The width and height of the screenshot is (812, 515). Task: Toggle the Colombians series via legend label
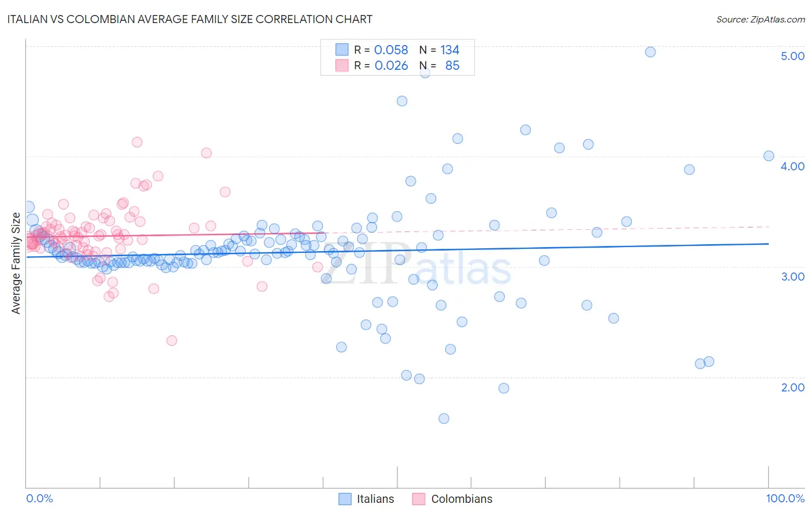462,499
